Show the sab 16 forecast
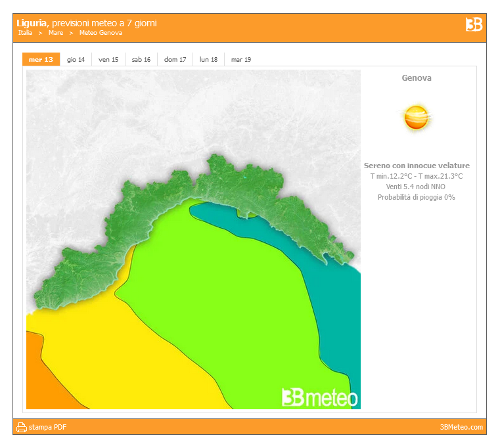Viewport: 500px width, 448px height. point(141,60)
